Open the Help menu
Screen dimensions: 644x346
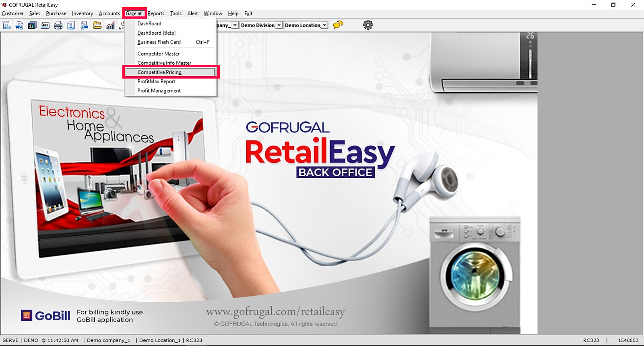[x=233, y=13]
